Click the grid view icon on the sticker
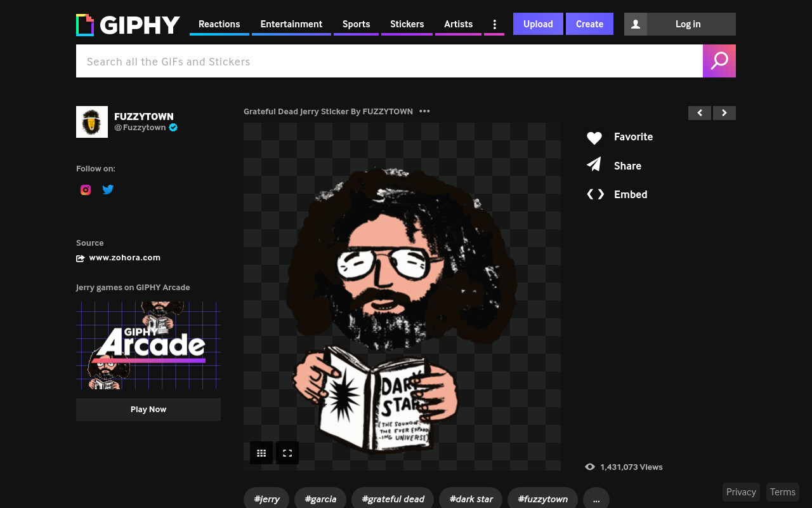 pyautogui.click(x=261, y=453)
